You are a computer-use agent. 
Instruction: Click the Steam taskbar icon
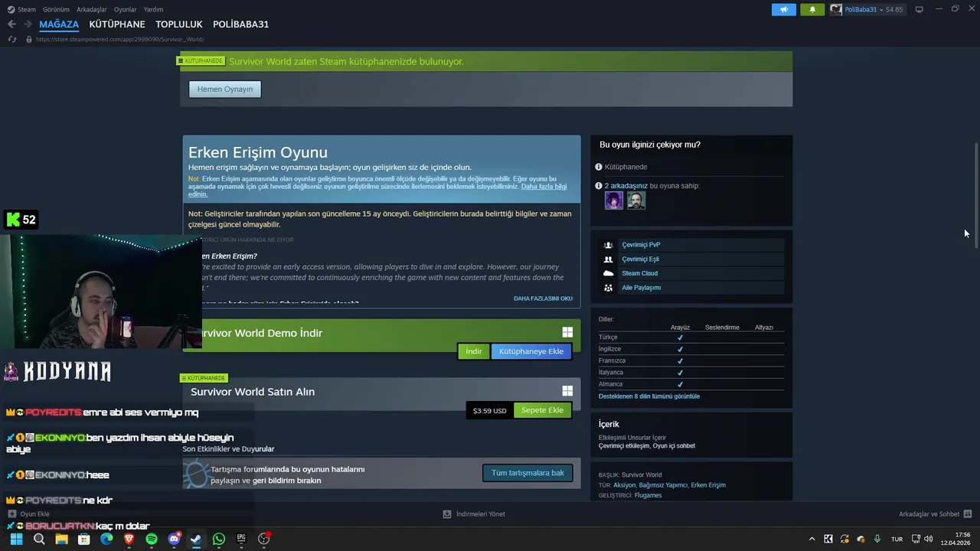click(196, 539)
